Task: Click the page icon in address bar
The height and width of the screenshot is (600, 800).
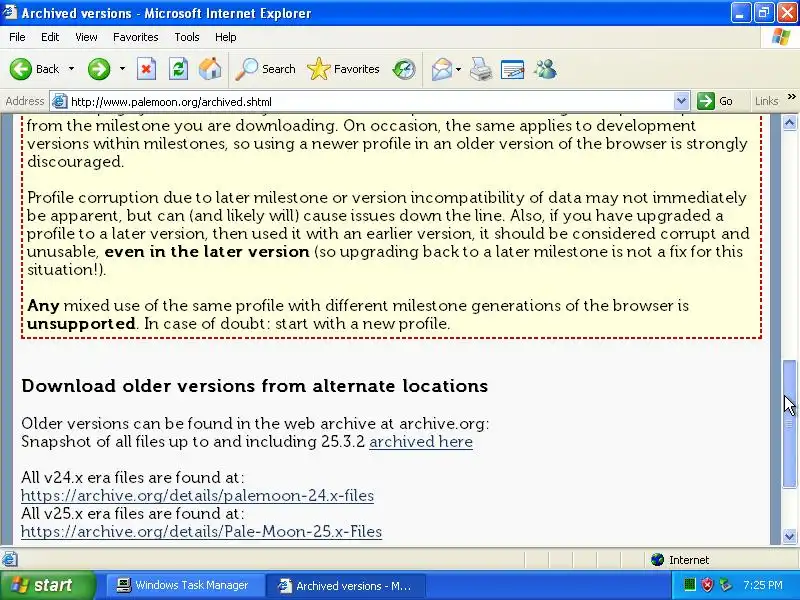Action: [60, 102]
